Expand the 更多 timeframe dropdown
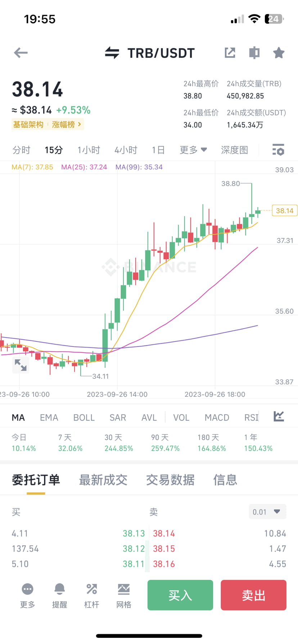This screenshot has width=298, height=644. pos(193,150)
